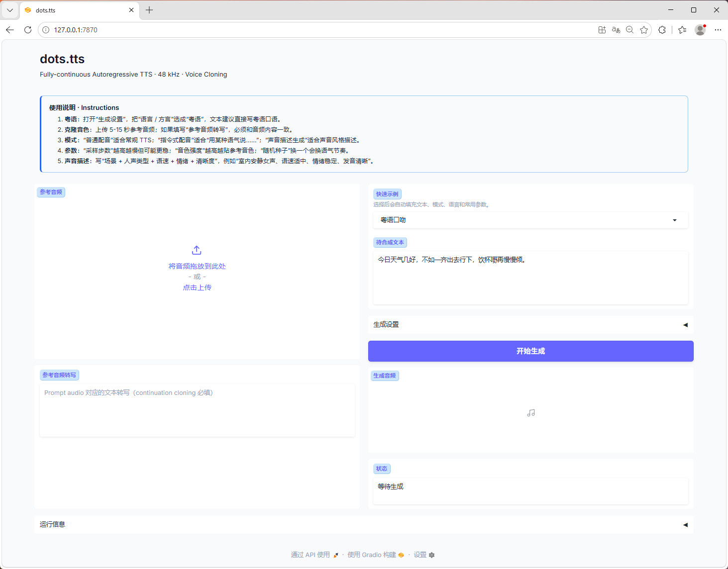The height and width of the screenshot is (569, 728).
Task: Open the site information icon in the address bar
Action: point(46,30)
